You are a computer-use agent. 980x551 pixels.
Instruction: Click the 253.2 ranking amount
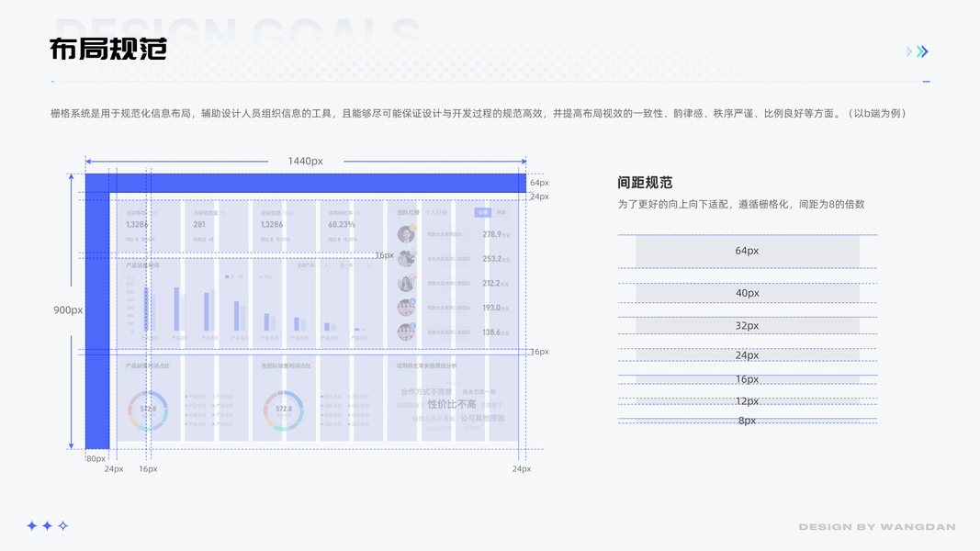492,259
